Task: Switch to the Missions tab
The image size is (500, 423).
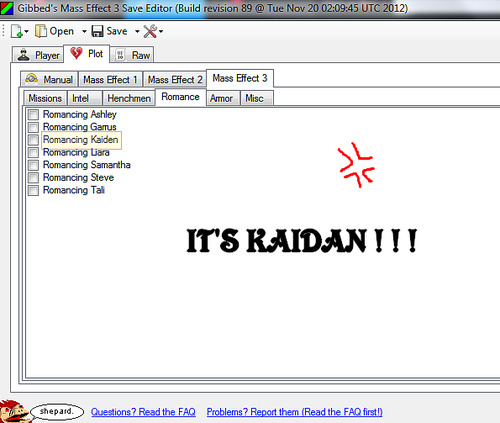Action: point(45,98)
